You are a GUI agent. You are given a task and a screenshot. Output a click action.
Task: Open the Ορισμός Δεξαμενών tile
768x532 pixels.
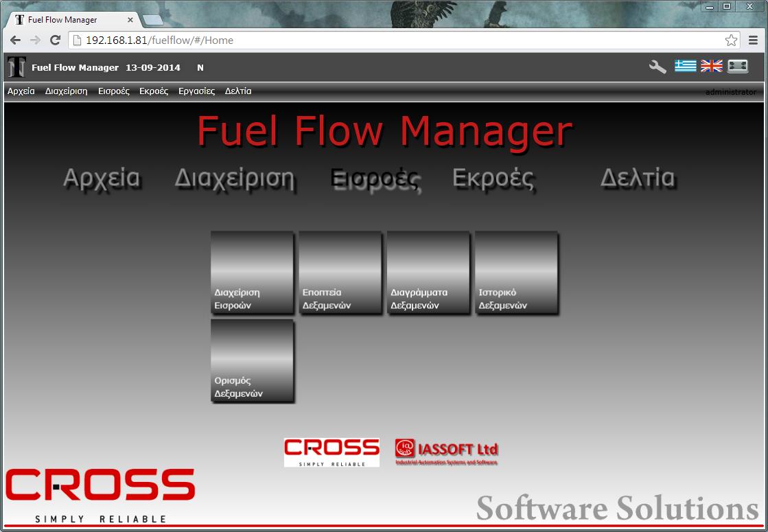252,360
